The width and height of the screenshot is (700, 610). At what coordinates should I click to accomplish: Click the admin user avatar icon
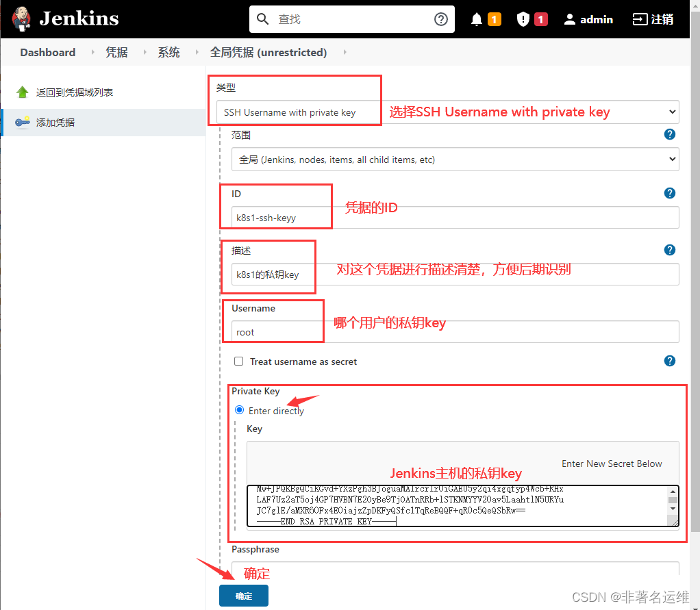pos(569,19)
